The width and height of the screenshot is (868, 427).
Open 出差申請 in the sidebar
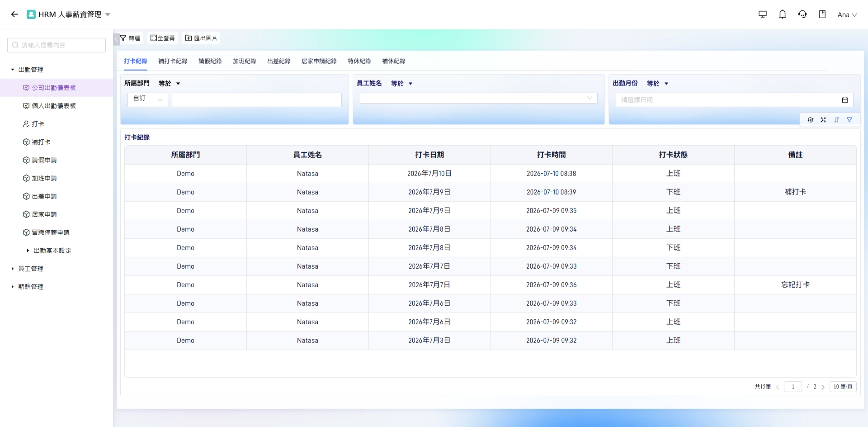(57, 196)
